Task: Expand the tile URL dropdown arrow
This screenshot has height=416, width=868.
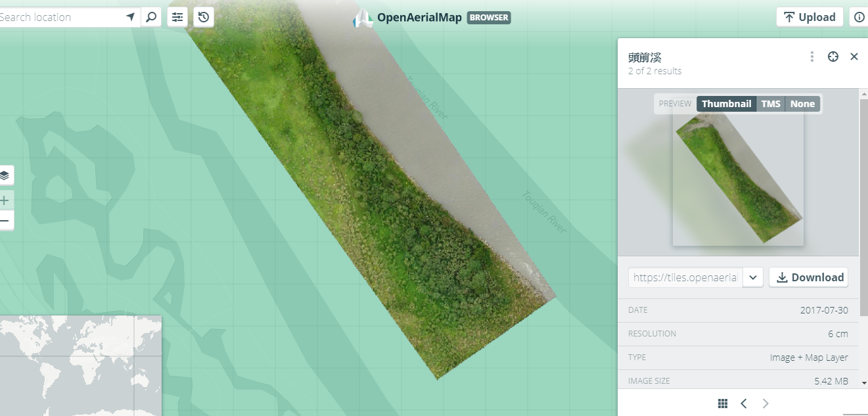Action: click(x=753, y=277)
